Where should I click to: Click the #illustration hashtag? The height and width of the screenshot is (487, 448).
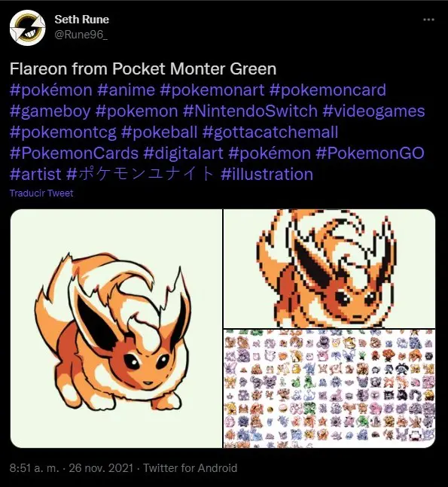pos(267,174)
